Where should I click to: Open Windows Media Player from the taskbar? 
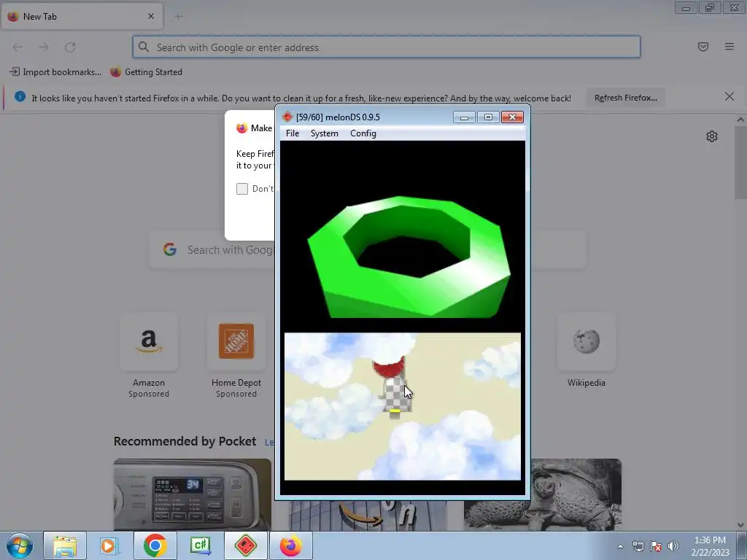(x=109, y=545)
